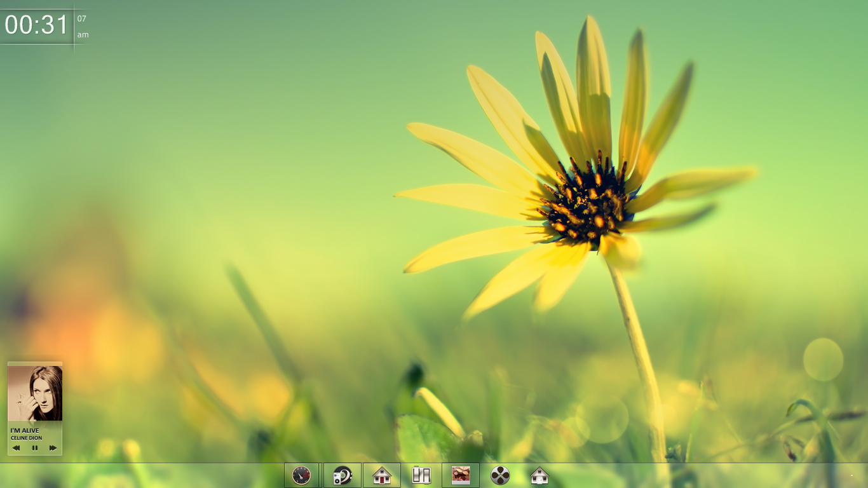Screen dimensions: 868x488
Task: Open the red-door home folder icon
Action: pyautogui.click(x=382, y=475)
